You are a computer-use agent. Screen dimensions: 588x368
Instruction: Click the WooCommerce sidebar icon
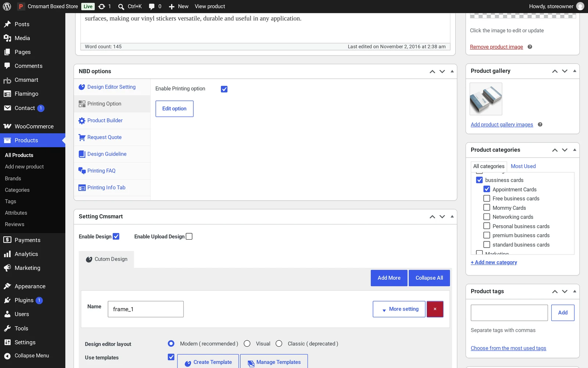[x=7, y=126]
